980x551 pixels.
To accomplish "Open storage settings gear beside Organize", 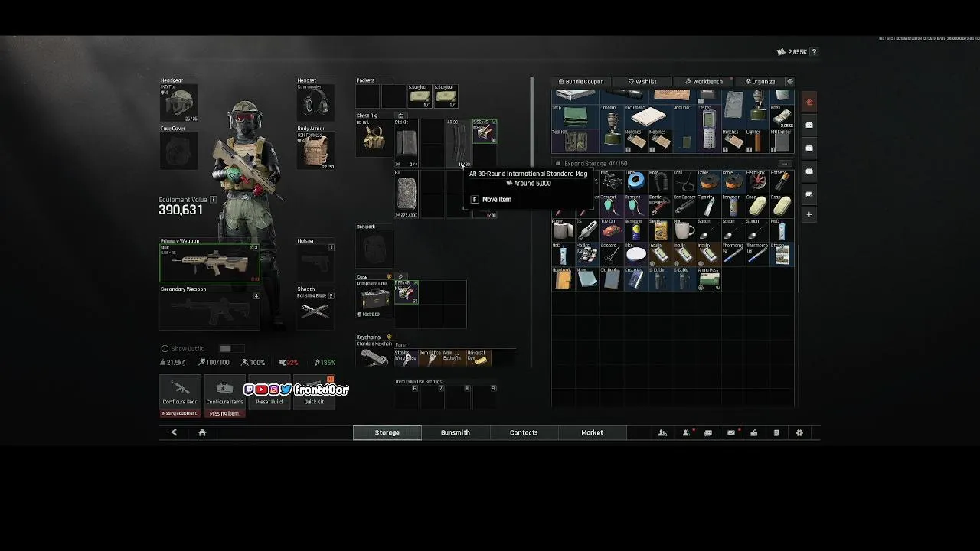I will [x=790, y=81].
